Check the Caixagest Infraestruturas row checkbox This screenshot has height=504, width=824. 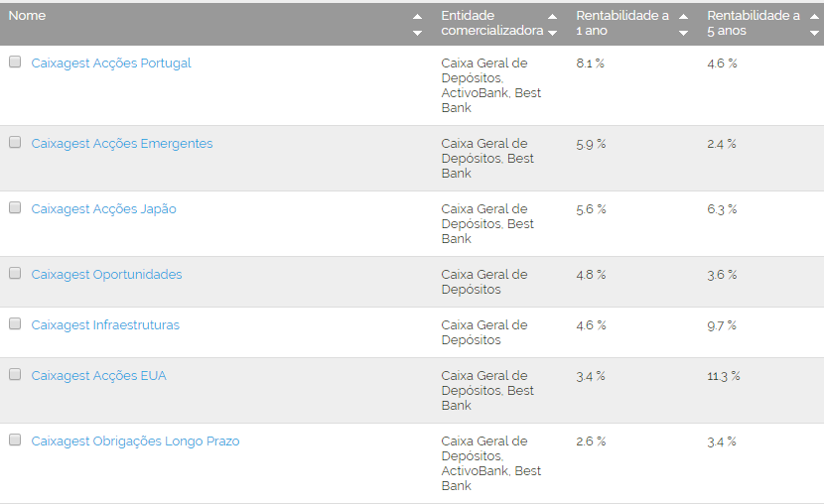click(x=15, y=323)
